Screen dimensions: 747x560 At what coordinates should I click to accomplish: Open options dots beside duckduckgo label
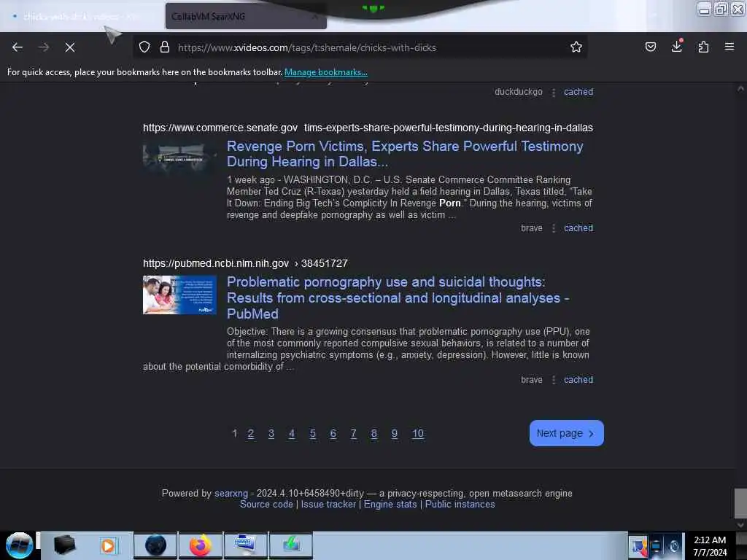[x=553, y=92]
